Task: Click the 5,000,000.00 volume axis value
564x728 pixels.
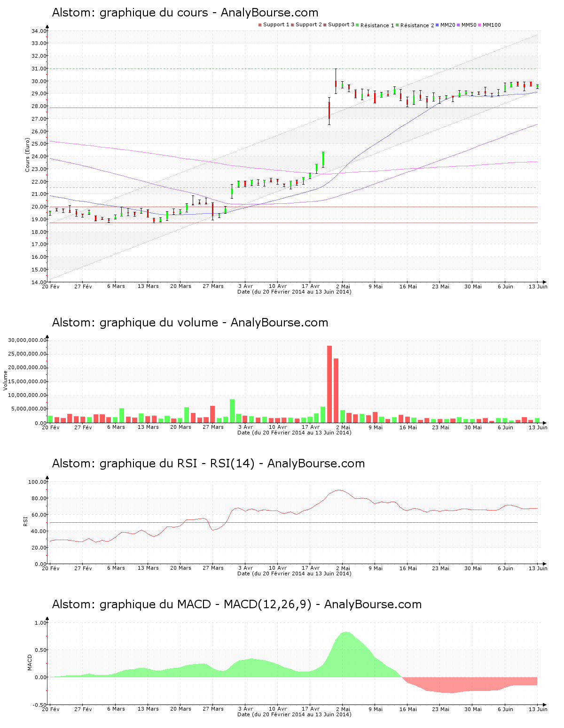Action: (29, 409)
